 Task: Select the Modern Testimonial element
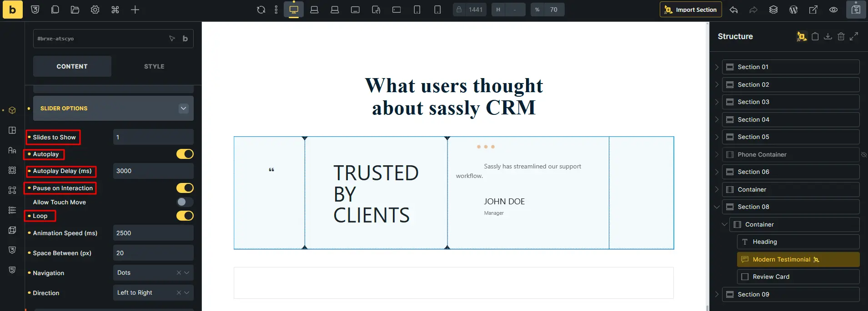pos(798,259)
